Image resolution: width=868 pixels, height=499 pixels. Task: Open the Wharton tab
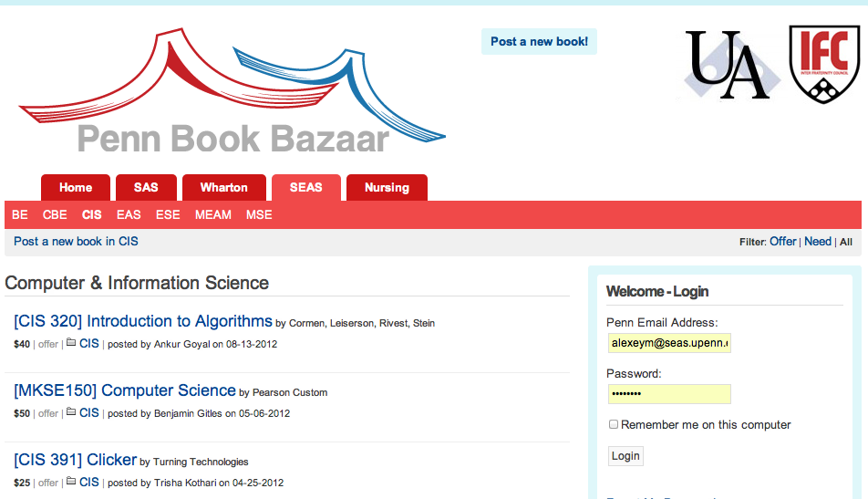224,188
